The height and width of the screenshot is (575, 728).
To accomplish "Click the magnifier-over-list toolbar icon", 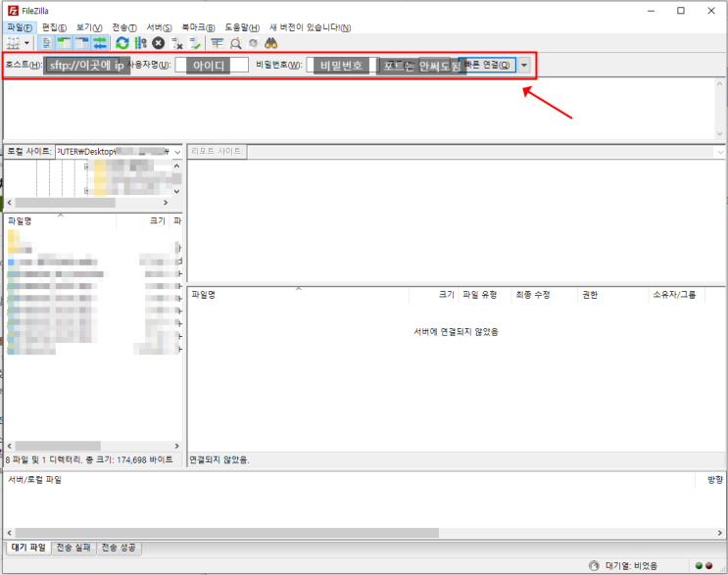I will [235, 43].
